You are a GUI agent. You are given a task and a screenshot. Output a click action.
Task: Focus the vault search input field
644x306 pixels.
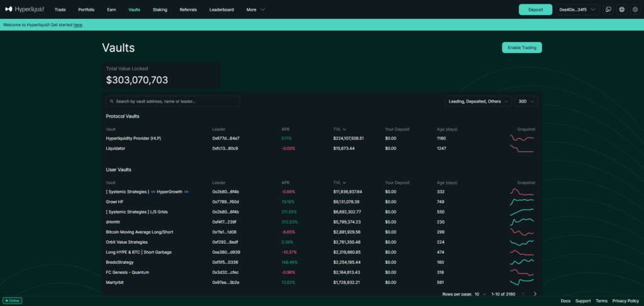coord(173,101)
